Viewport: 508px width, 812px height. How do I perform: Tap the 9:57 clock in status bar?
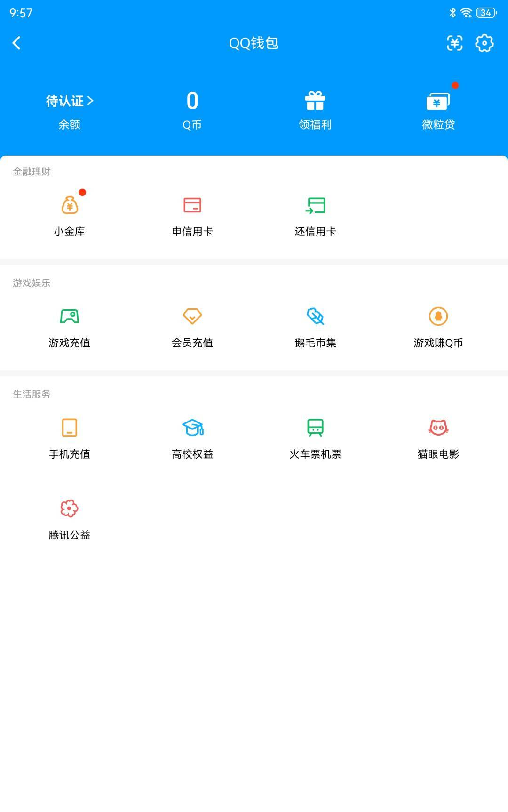coord(21,13)
